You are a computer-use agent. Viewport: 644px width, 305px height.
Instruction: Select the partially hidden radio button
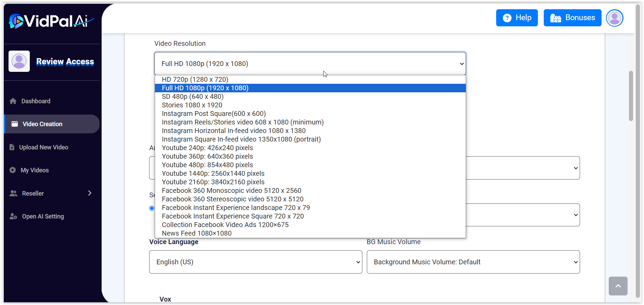pyautogui.click(x=152, y=208)
